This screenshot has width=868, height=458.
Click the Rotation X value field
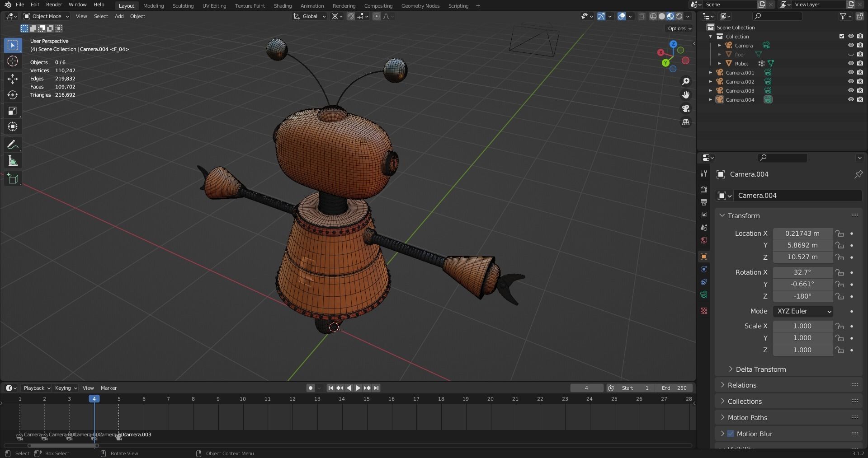click(802, 272)
